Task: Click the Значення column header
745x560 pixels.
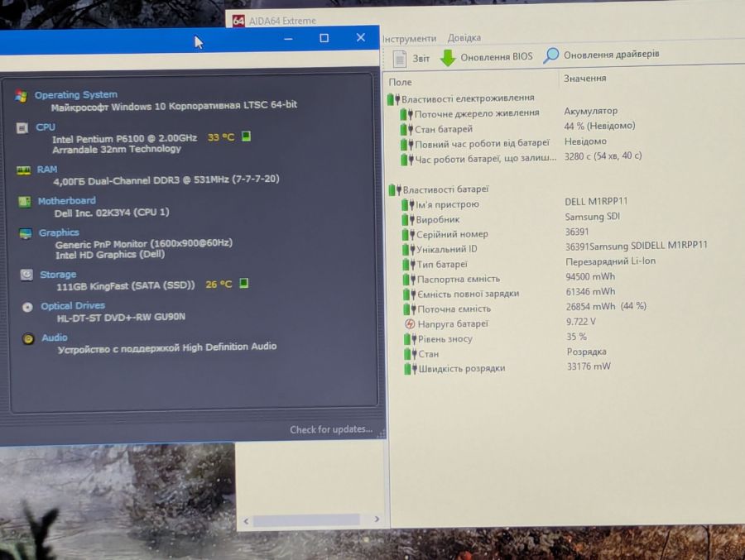Action: point(585,79)
